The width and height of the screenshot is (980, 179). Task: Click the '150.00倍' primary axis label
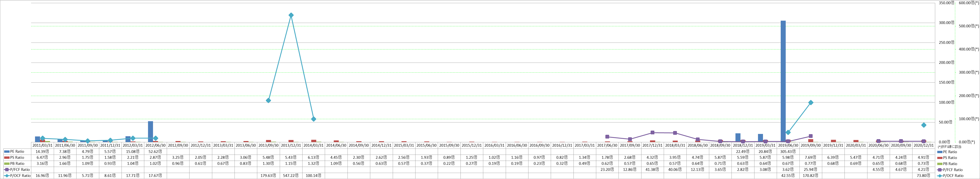click(x=946, y=82)
